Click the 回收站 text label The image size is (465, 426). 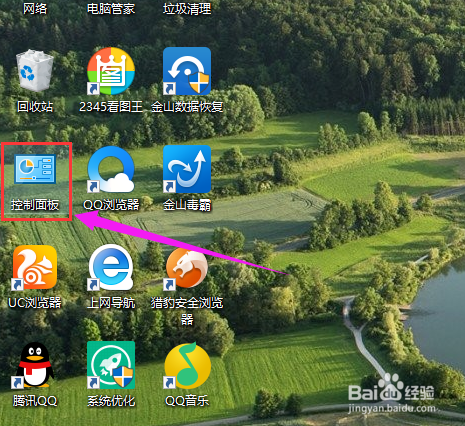pyautogui.click(x=35, y=107)
